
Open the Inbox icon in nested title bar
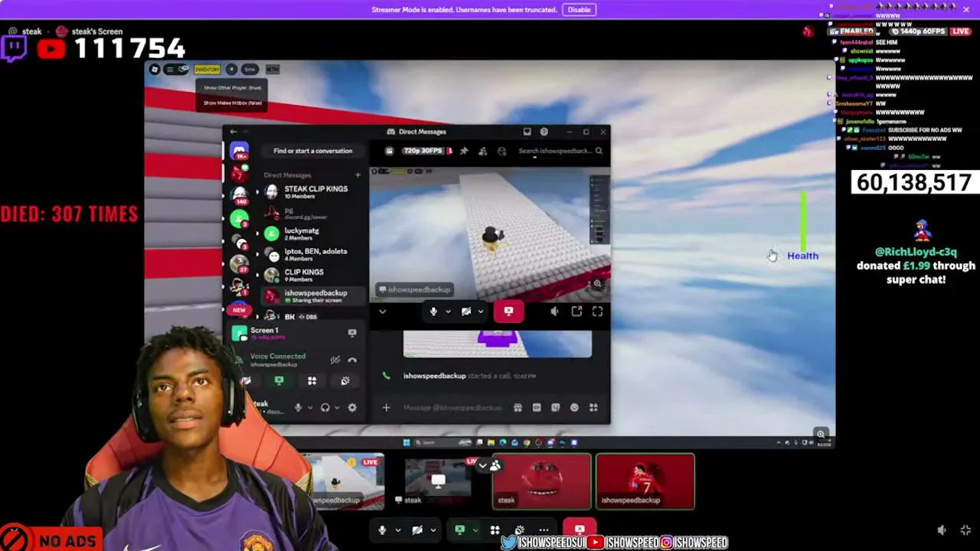click(x=527, y=132)
